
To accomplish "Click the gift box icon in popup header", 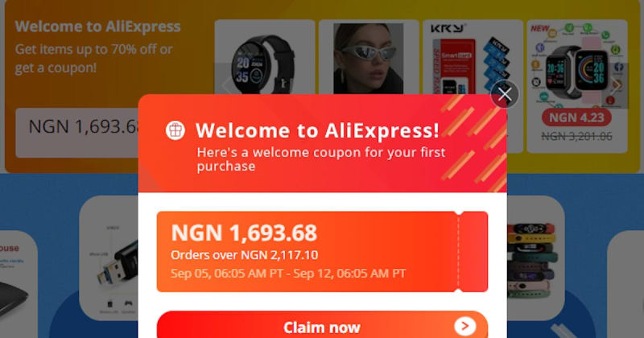I will pyautogui.click(x=175, y=130).
